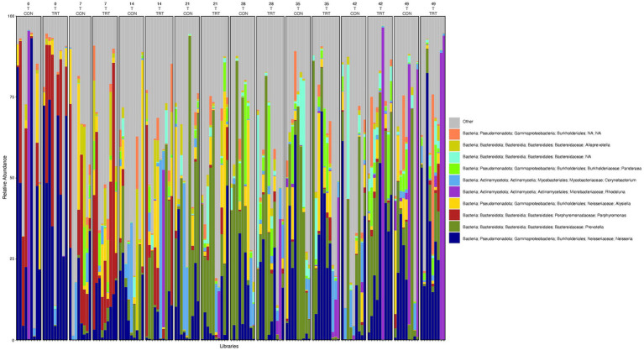The image size is (644, 350).
Task: Click the Corynebacterium legend label text
Action: coord(549,180)
